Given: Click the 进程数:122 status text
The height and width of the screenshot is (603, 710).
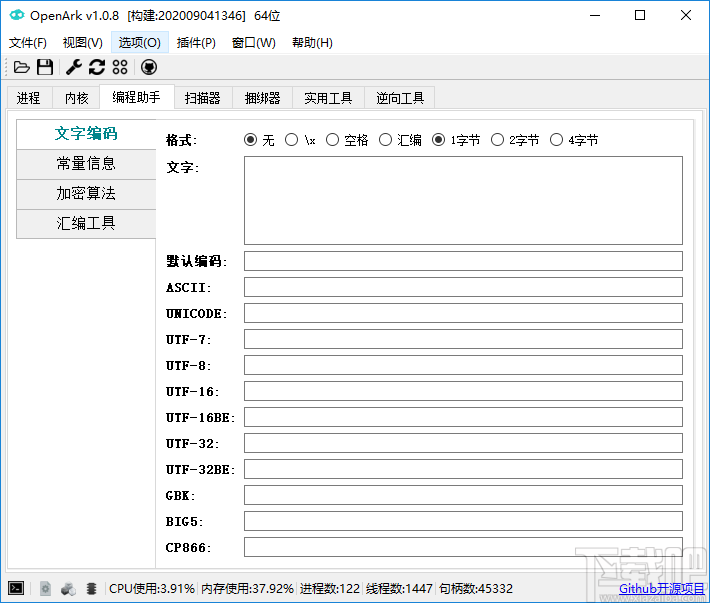Looking at the screenshot, I should click(x=330, y=589).
